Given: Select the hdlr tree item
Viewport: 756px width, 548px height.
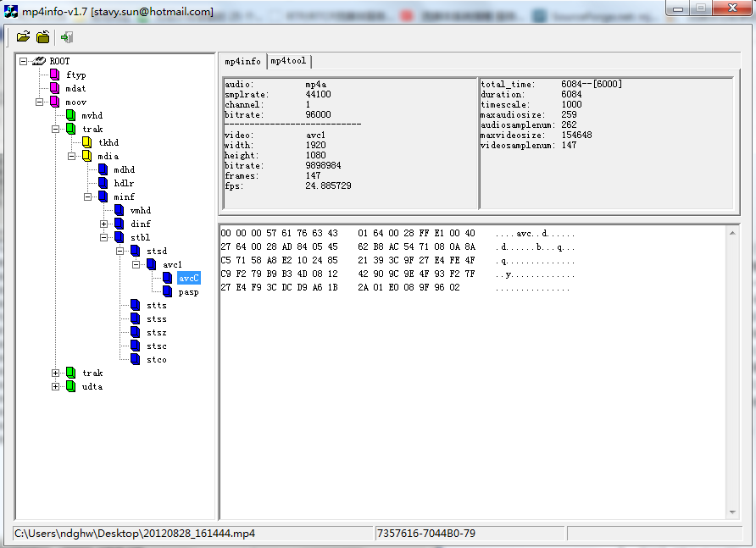Looking at the screenshot, I should click(124, 183).
